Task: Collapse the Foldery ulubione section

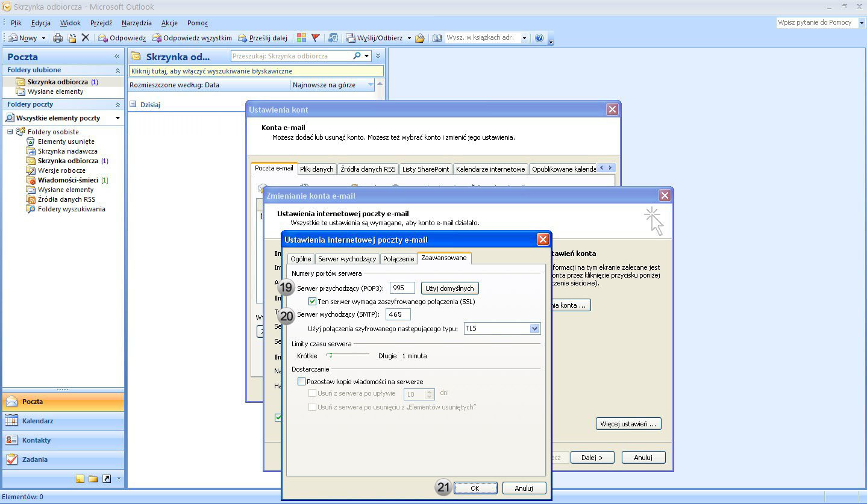Action: (x=117, y=70)
